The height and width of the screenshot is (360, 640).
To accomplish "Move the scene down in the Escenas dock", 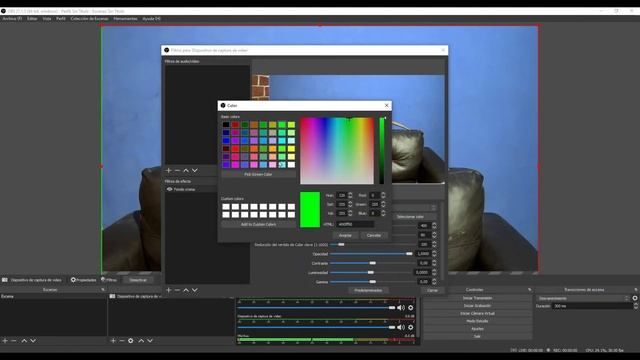I will coord(33,340).
